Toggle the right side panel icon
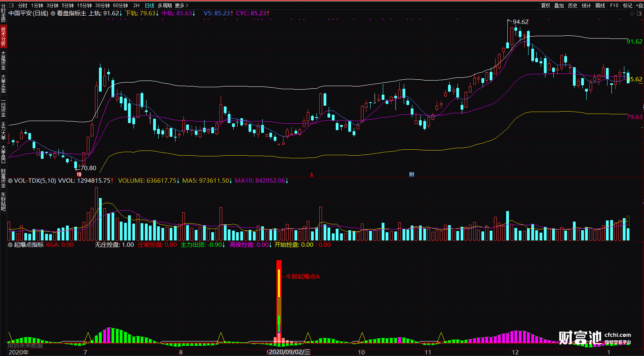Screen dimensions: 644x356 (639, 13)
